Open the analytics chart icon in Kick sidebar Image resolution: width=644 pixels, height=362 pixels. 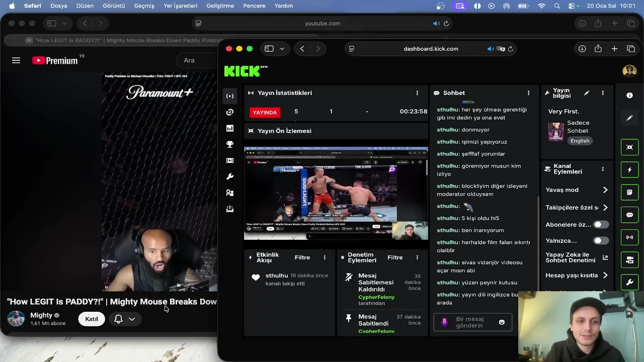pos(230,128)
